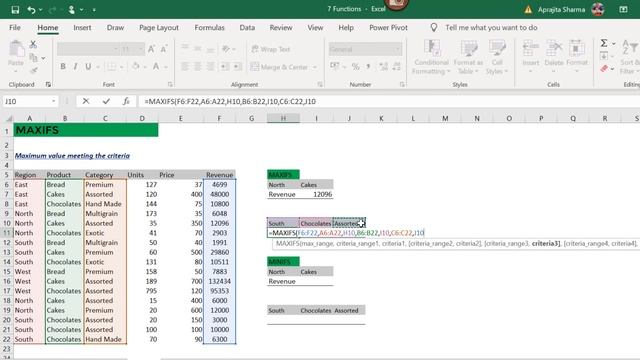Screen dimensions: 640x360
Task: Open Format as Table menu
Action: point(468,58)
